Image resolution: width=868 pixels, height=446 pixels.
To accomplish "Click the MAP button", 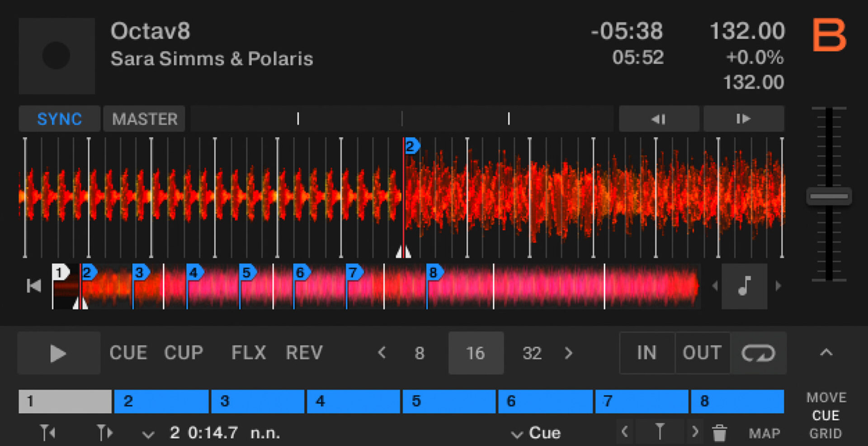I will [x=765, y=432].
